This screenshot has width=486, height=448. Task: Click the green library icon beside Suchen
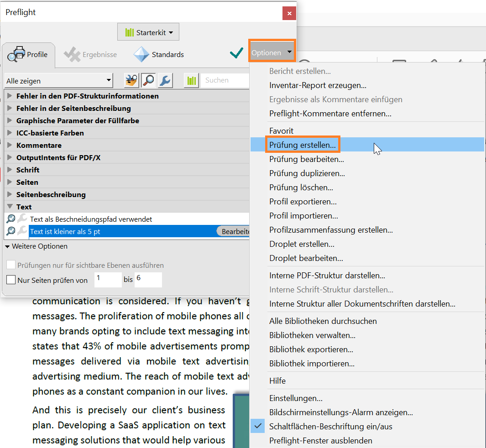[191, 80]
